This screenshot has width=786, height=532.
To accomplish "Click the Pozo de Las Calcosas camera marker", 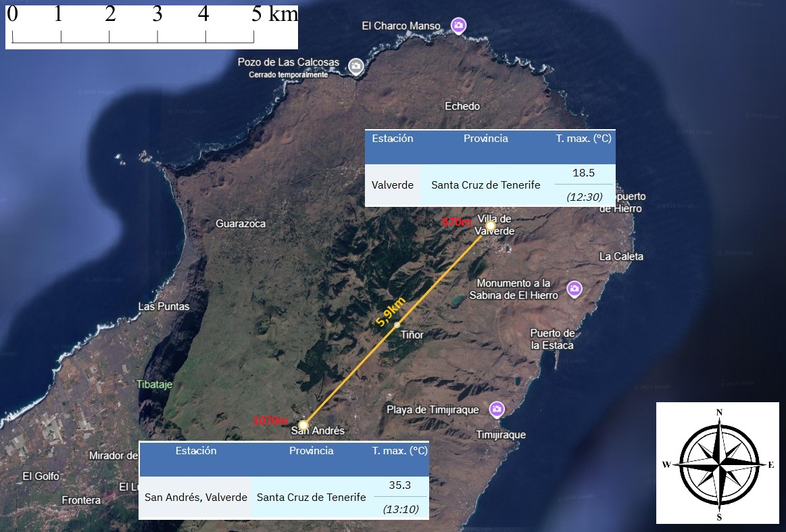I will pyautogui.click(x=356, y=66).
